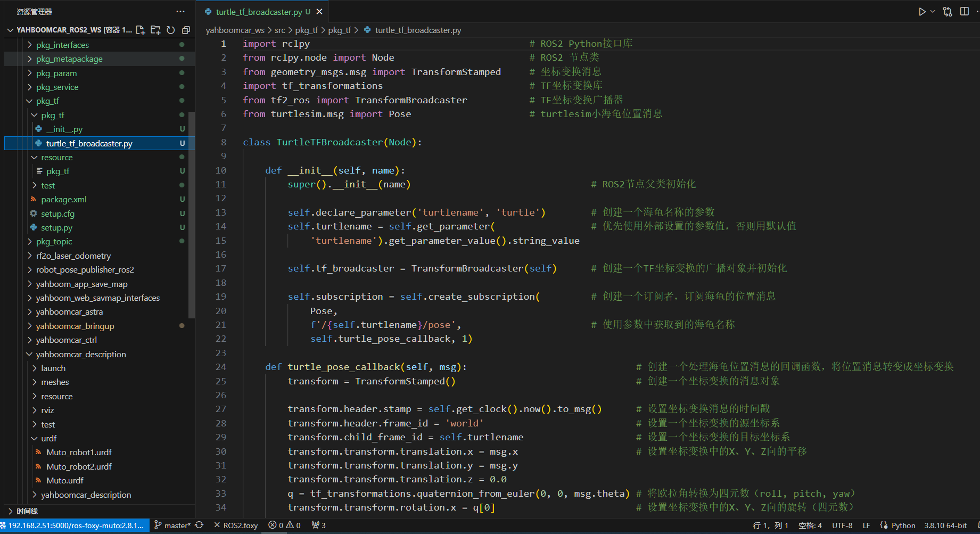Screen dimensions: 980x534
Task: Open explorer more actions ellipsis menu
Action: 180,12
